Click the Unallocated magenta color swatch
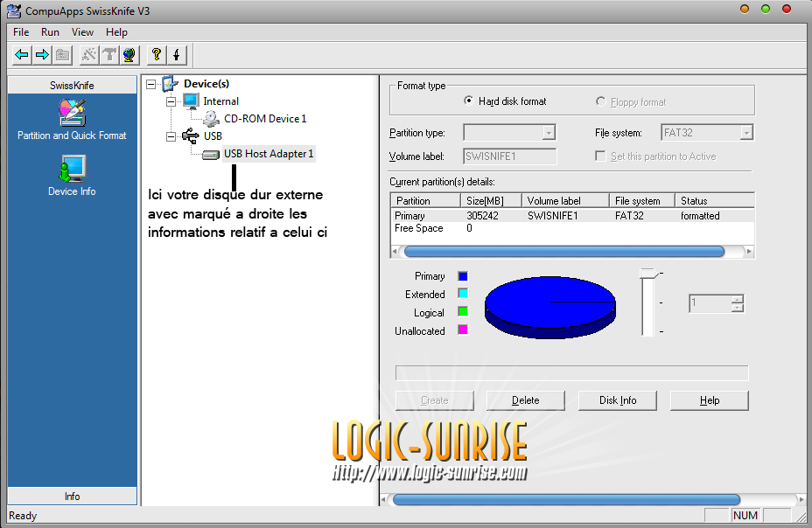 click(x=463, y=330)
